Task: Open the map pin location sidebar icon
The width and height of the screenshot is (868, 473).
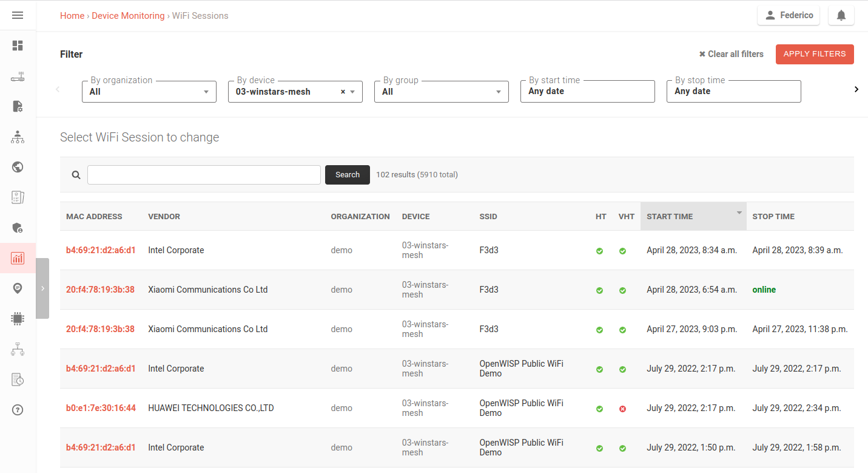Action: coord(18,288)
